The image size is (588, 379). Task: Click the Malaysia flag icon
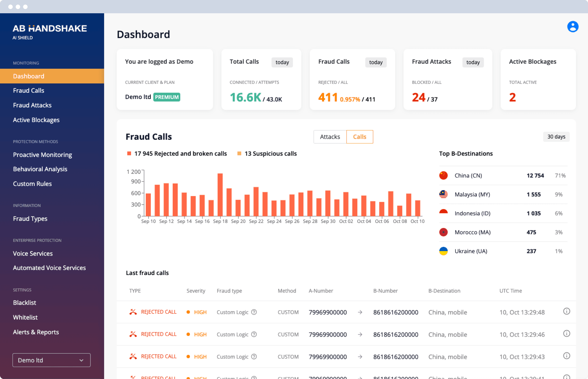pyautogui.click(x=443, y=194)
